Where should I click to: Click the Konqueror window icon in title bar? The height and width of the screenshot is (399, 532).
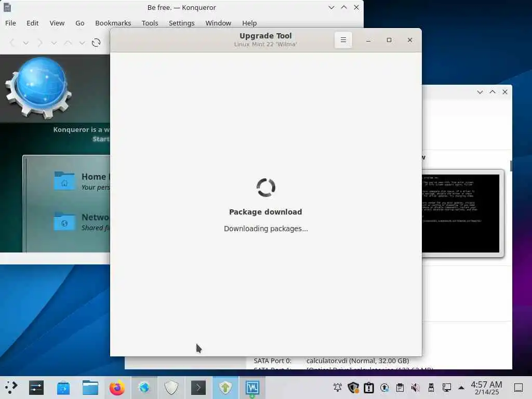pos(7,7)
